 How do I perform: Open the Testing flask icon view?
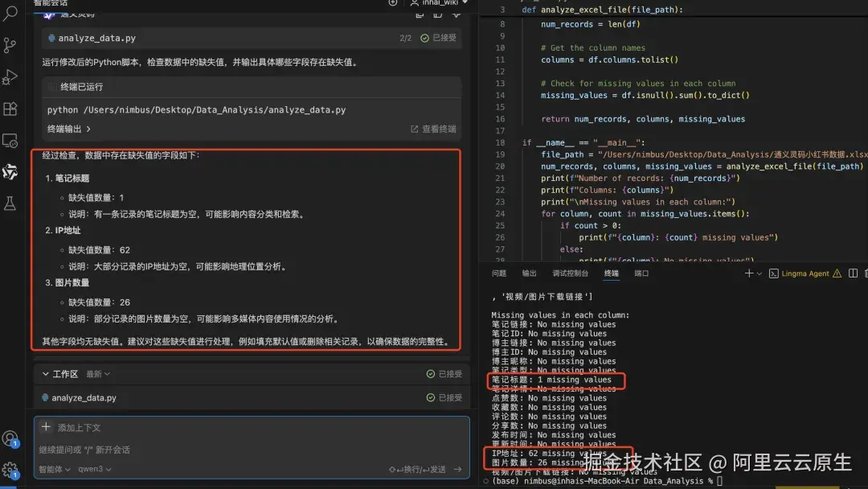pos(10,203)
